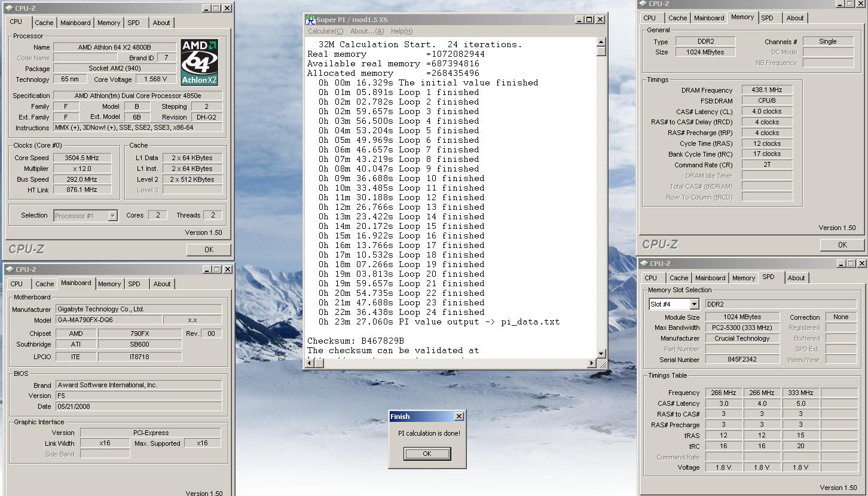Click the Crucial Technology manufacturer field
The width and height of the screenshot is (868, 496).
pyautogui.click(x=742, y=338)
